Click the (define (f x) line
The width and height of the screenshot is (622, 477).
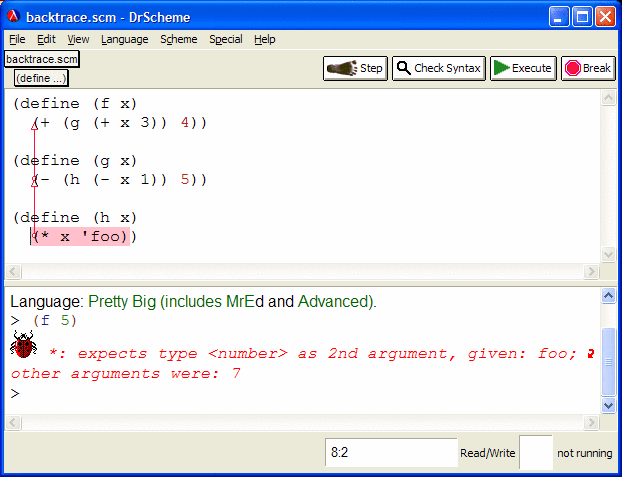75,104
